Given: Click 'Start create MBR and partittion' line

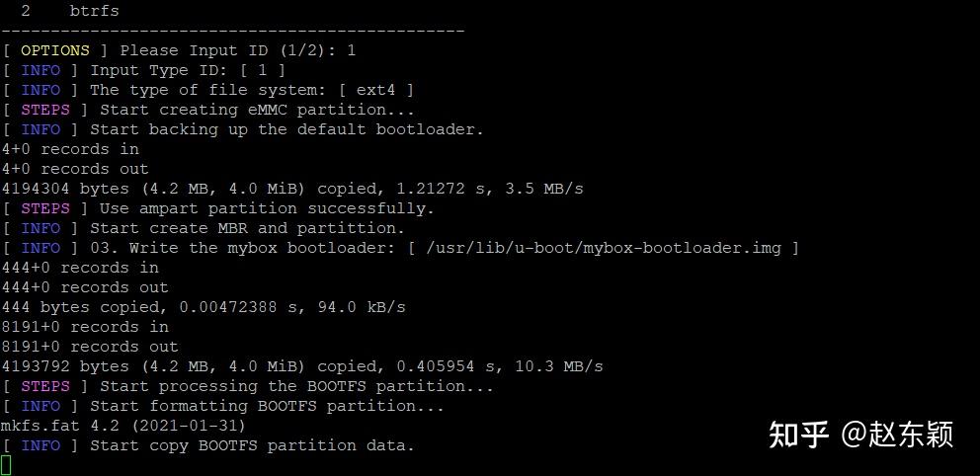Looking at the screenshot, I should pyautogui.click(x=204, y=229).
